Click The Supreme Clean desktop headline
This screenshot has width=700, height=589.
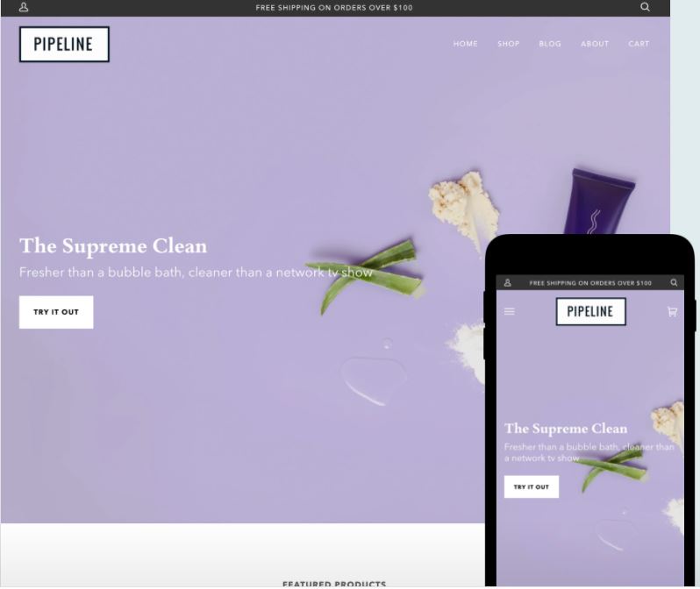coord(113,246)
